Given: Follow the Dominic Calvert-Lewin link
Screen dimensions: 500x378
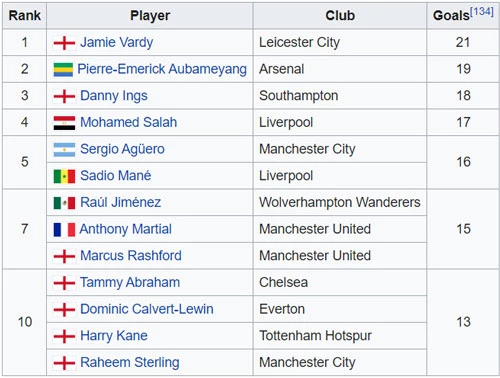Looking at the screenshot, I should pos(147,309).
